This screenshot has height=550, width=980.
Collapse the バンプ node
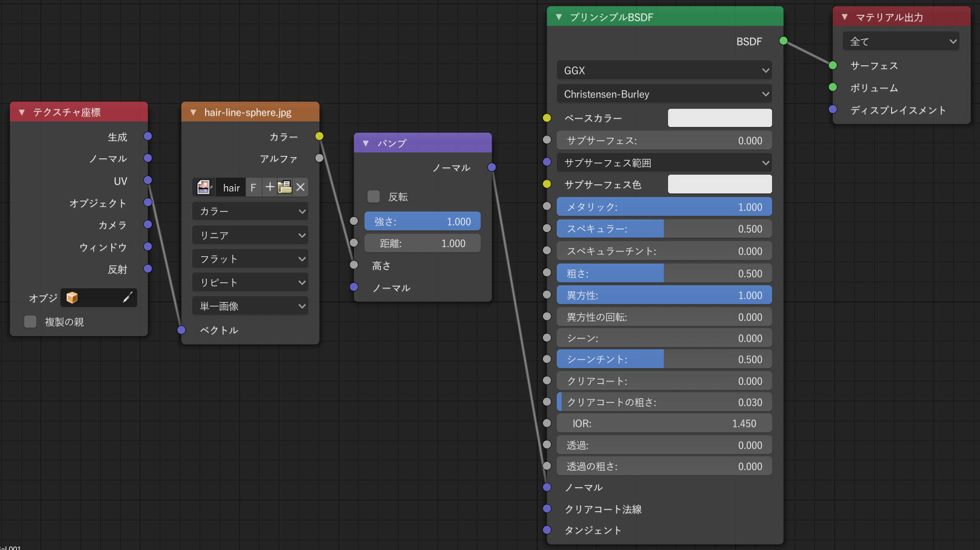click(x=366, y=143)
